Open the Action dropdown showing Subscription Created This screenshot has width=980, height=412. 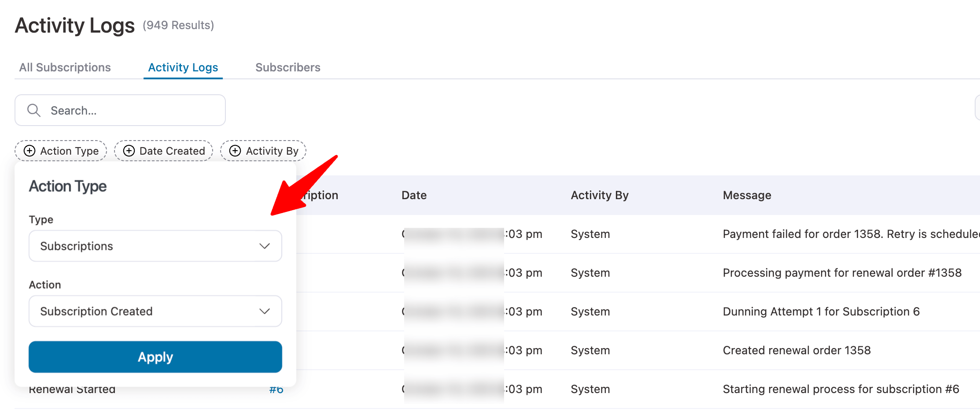pos(155,311)
